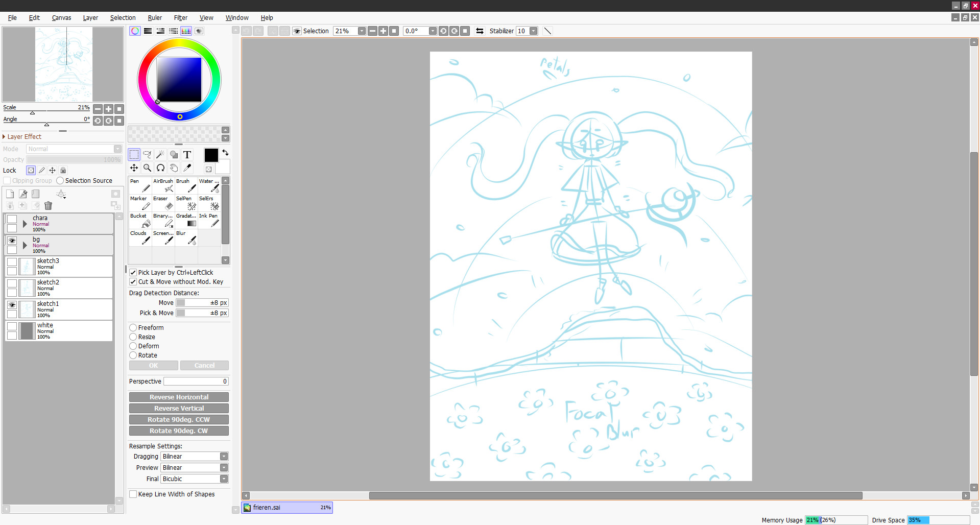Click Rotate 90deg. CCW button
The image size is (980, 525).
[179, 420]
